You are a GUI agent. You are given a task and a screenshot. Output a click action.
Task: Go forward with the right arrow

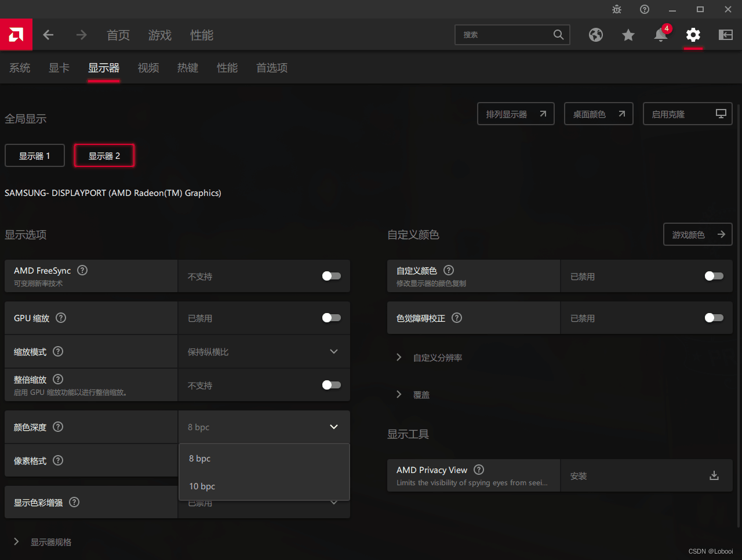pos(81,35)
